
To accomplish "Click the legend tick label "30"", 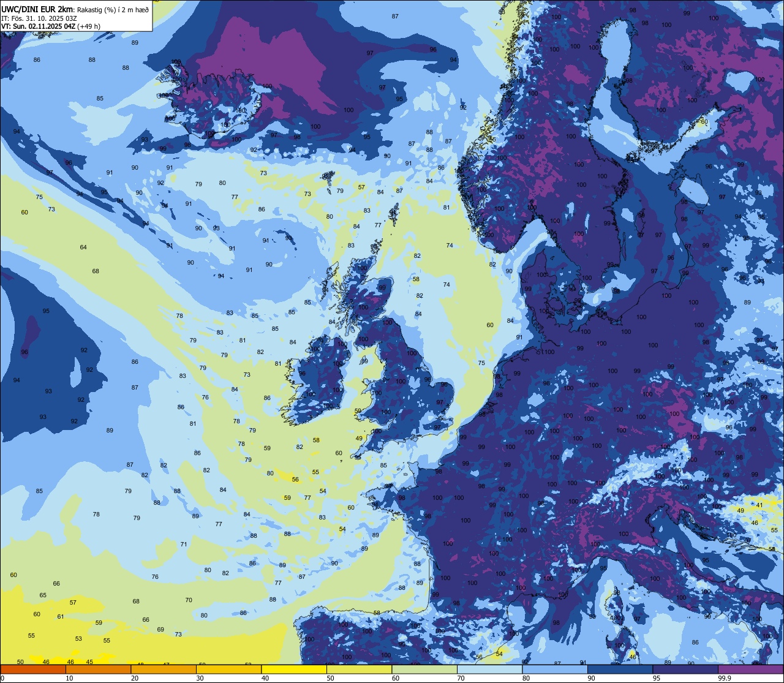I will (x=200, y=678).
